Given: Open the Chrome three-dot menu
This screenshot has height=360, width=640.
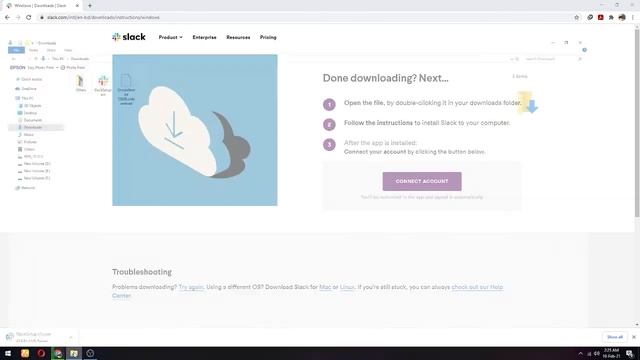Looking at the screenshot, I should pyautogui.click(x=633, y=18).
